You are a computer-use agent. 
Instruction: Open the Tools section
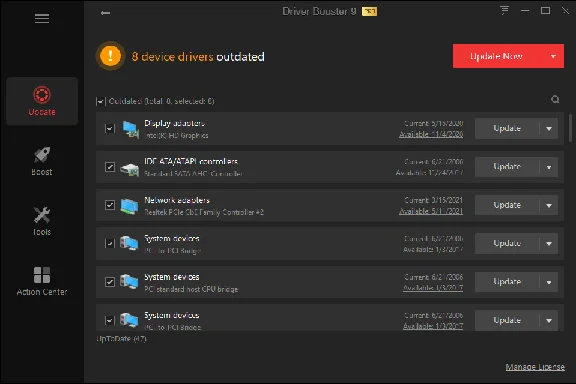tap(42, 221)
